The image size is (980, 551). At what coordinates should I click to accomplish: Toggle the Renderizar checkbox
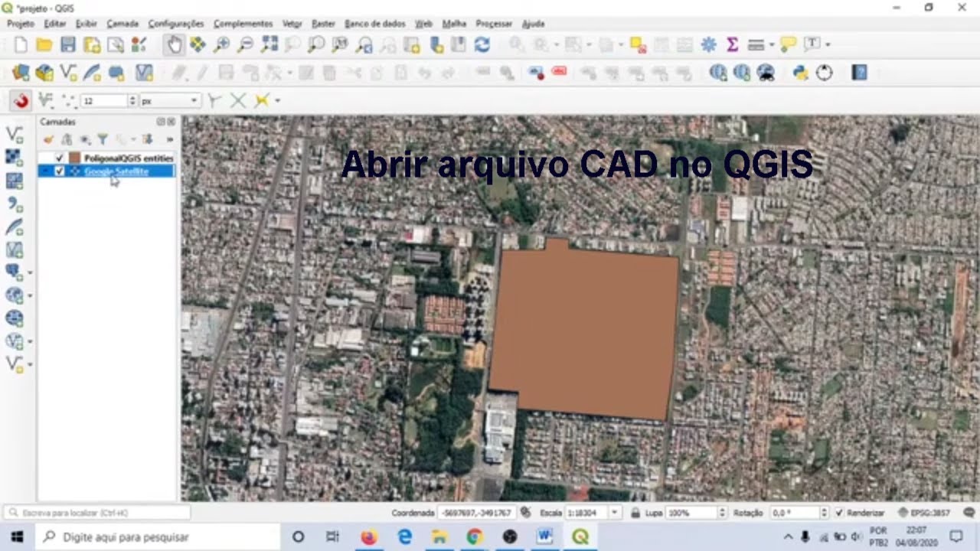839,513
